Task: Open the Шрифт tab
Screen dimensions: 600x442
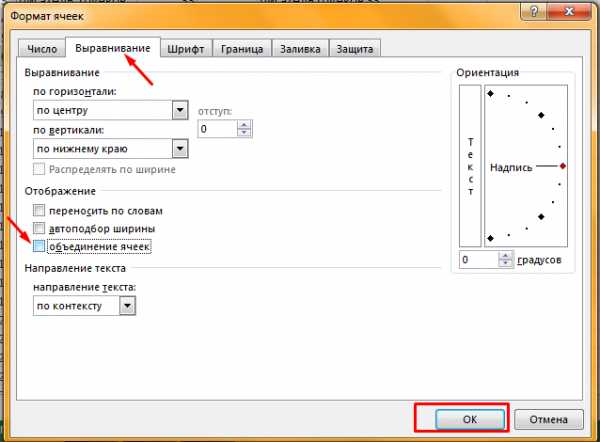Action: pos(186,49)
